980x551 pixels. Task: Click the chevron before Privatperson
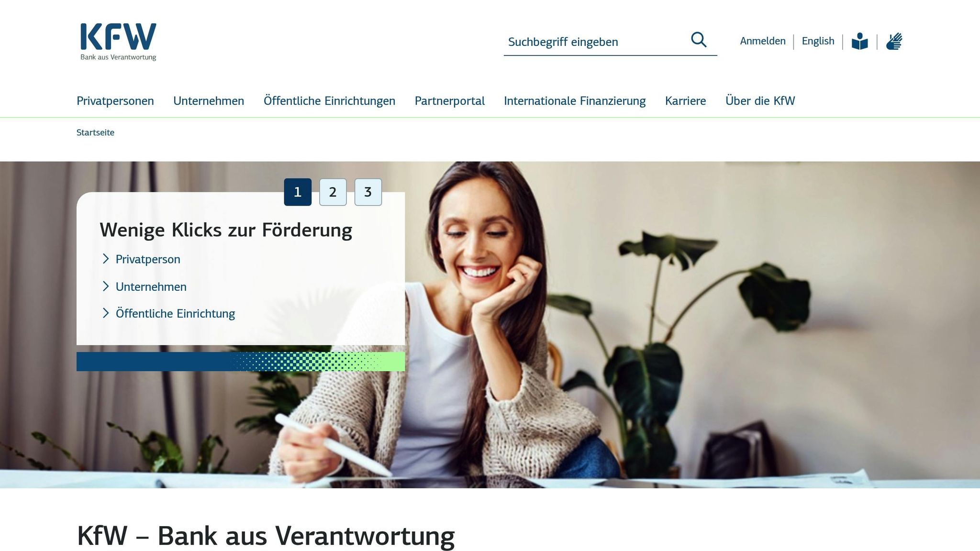pyautogui.click(x=106, y=259)
